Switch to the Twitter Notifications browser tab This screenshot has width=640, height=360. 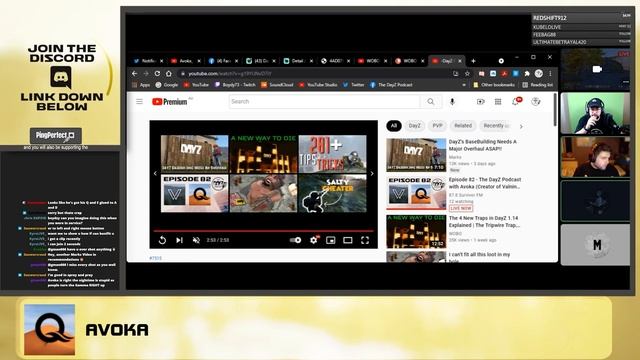click(148, 61)
